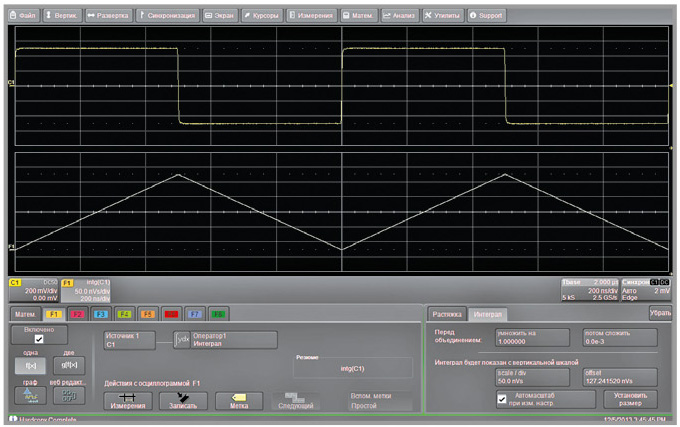Toggle the Включено trace-on checkbox
The height and width of the screenshot is (427, 680).
40,340
